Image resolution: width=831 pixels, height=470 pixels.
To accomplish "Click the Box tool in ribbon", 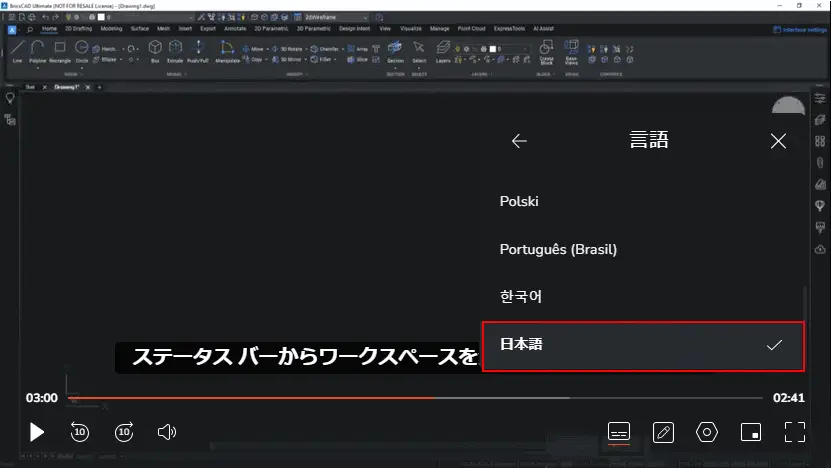I will click(155, 51).
